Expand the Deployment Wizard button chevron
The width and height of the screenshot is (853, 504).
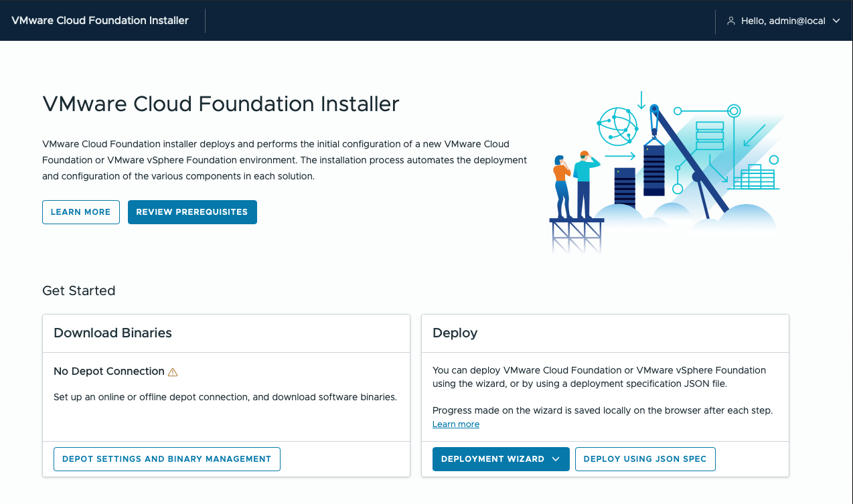(556, 459)
